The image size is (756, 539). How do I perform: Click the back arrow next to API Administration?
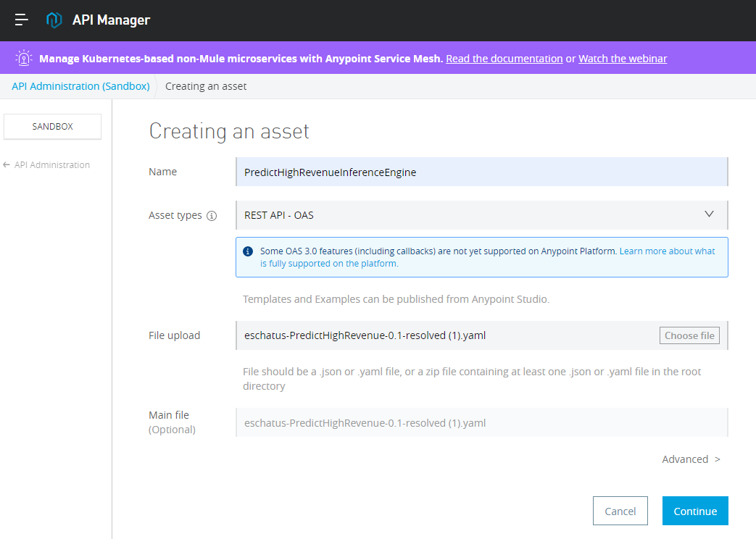coord(7,165)
